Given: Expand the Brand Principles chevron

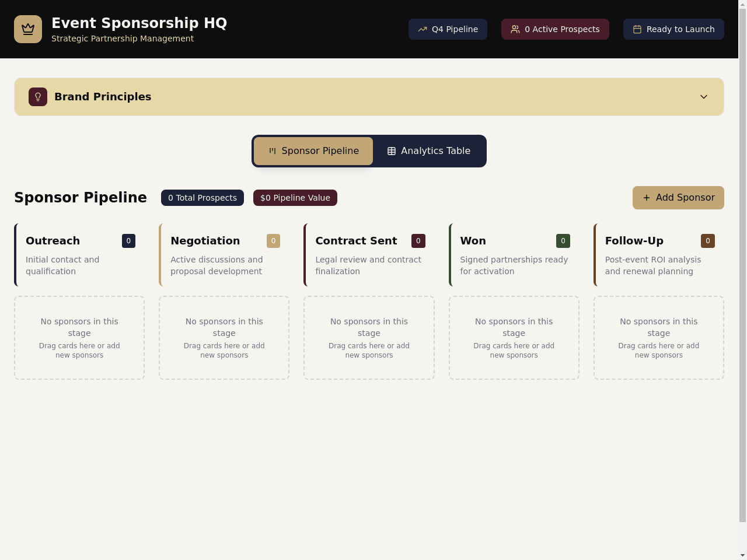Looking at the screenshot, I should tap(704, 97).
